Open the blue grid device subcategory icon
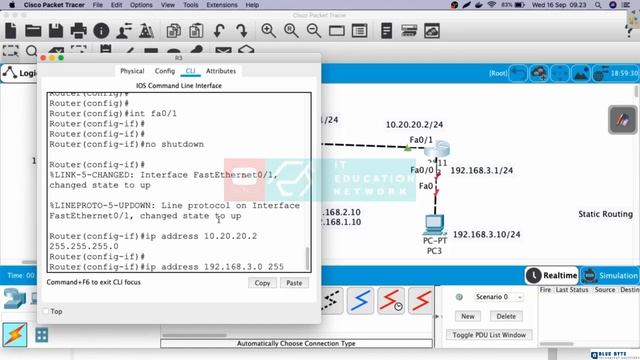Screen dimensions: 640x360 click(41, 335)
